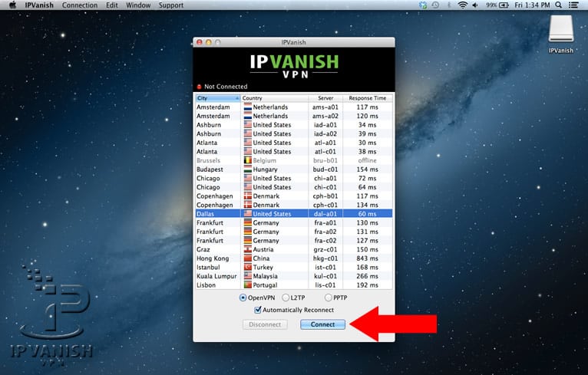588x375 pixels.
Task: Click the Denmark flag in cph-b01 row
Action: (247, 196)
